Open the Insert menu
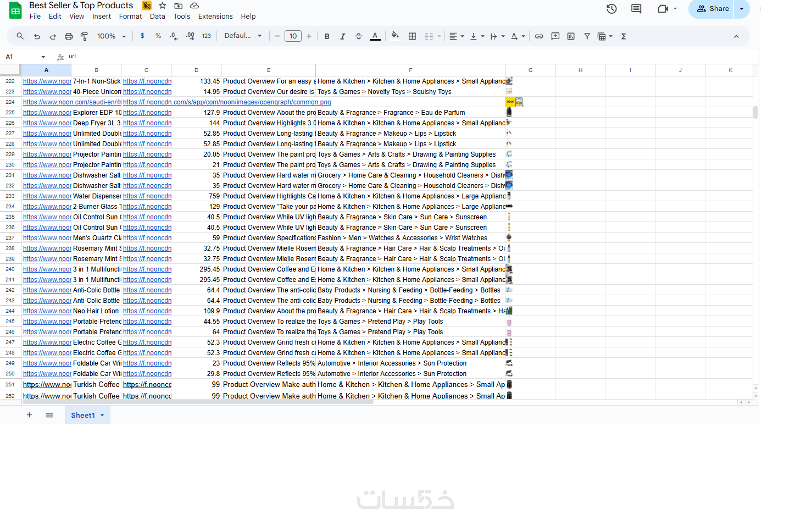 click(102, 16)
